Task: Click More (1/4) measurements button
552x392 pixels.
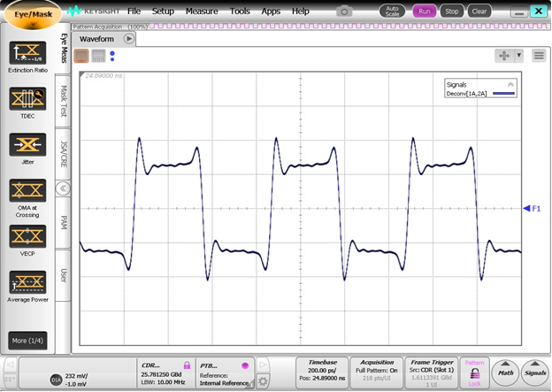Action: tap(27, 341)
